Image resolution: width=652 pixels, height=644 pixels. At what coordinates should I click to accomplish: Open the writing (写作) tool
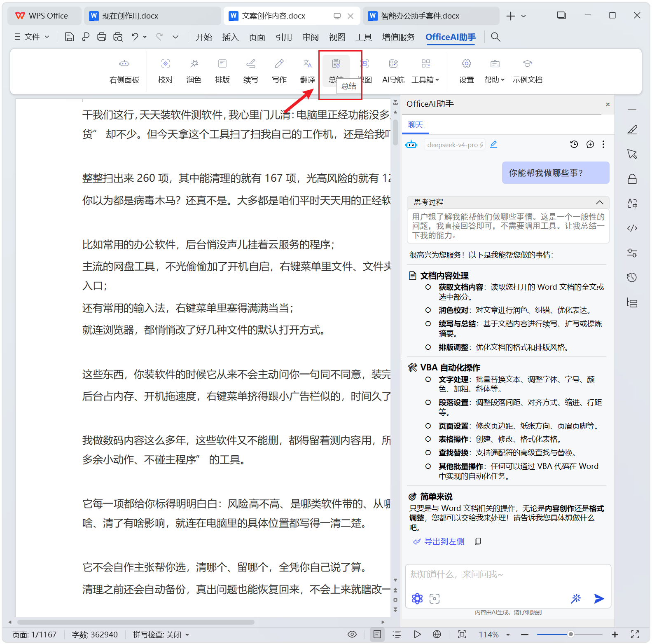point(279,71)
